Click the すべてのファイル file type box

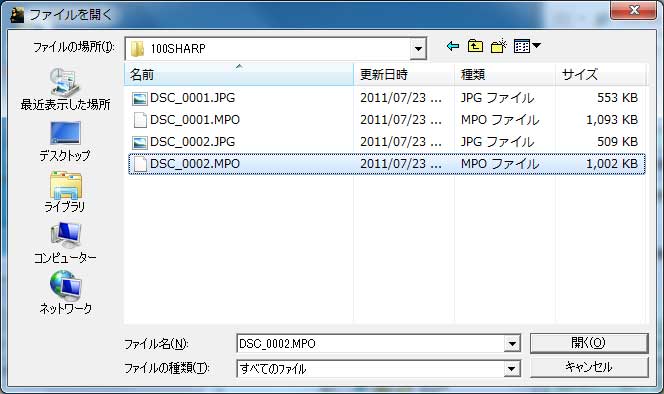371,369
